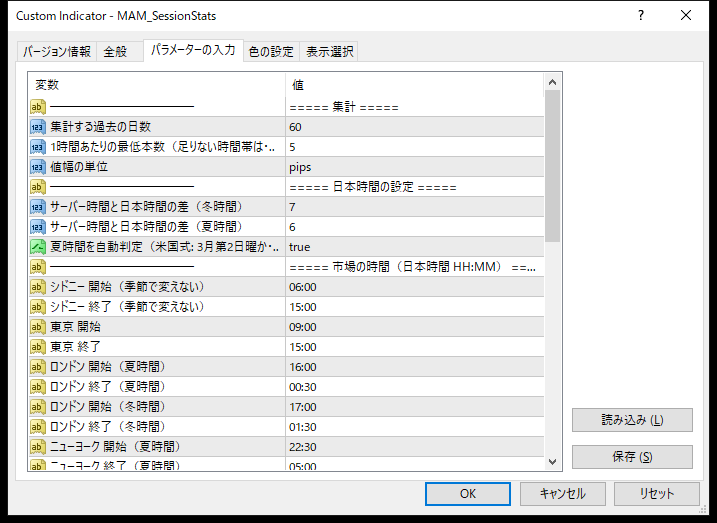Screen dimensions: 717x523
Task: Select the 09:00 value for 東京 開始
Action: [415, 327]
